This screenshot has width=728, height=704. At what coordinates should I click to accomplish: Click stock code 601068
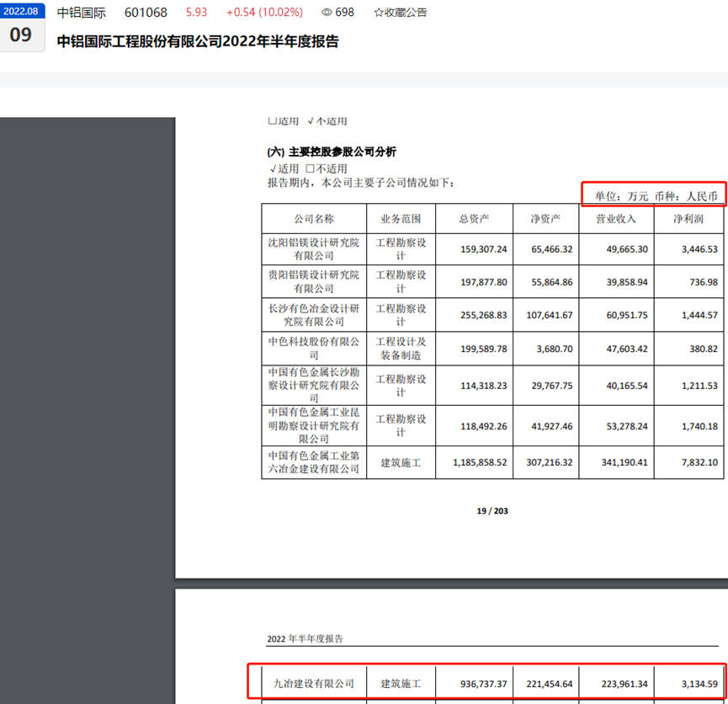[146, 13]
